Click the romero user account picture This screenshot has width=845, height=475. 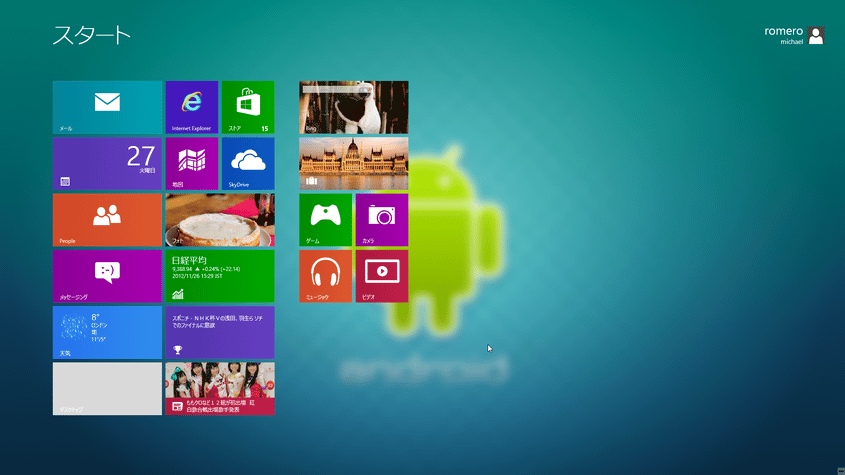point(816,36)
